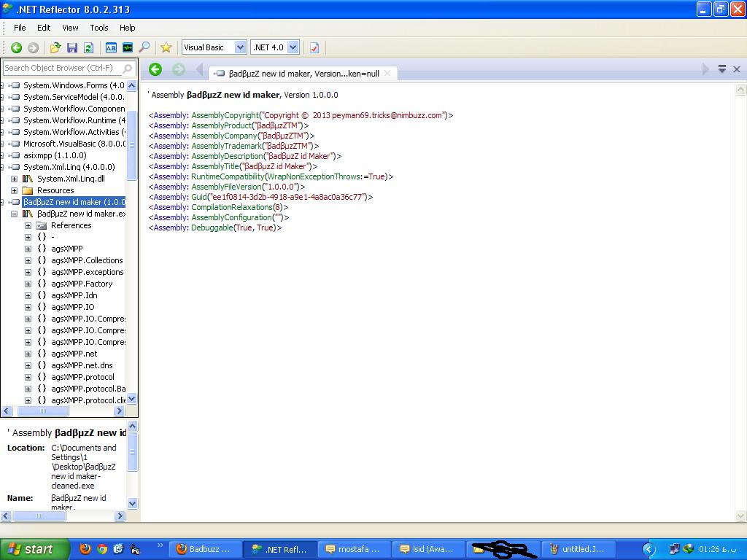The height and width of the screenshot is (560, 747).
Task: Expand the agsXMPP.Collections namespace
Action: (x=28, y=260)
